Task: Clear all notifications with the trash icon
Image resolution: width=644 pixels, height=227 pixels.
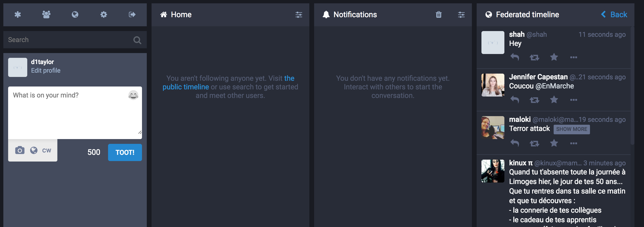Action: click(438, 15)
